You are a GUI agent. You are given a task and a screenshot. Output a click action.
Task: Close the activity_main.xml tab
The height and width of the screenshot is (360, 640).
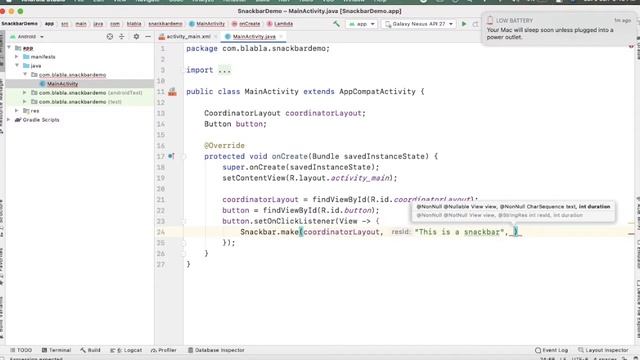216,37
